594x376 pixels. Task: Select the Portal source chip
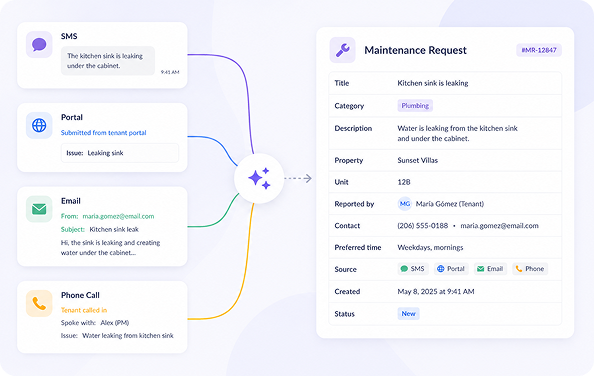[x=451, y=269]
